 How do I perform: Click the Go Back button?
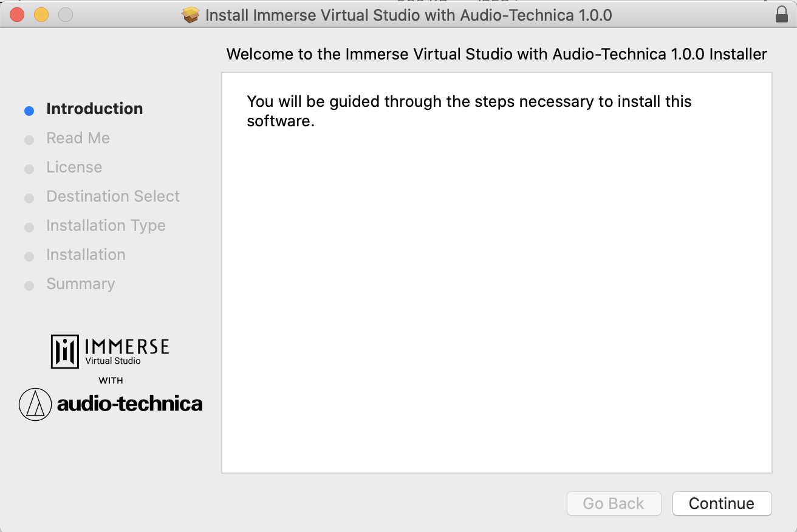click(x=614, y=503)
